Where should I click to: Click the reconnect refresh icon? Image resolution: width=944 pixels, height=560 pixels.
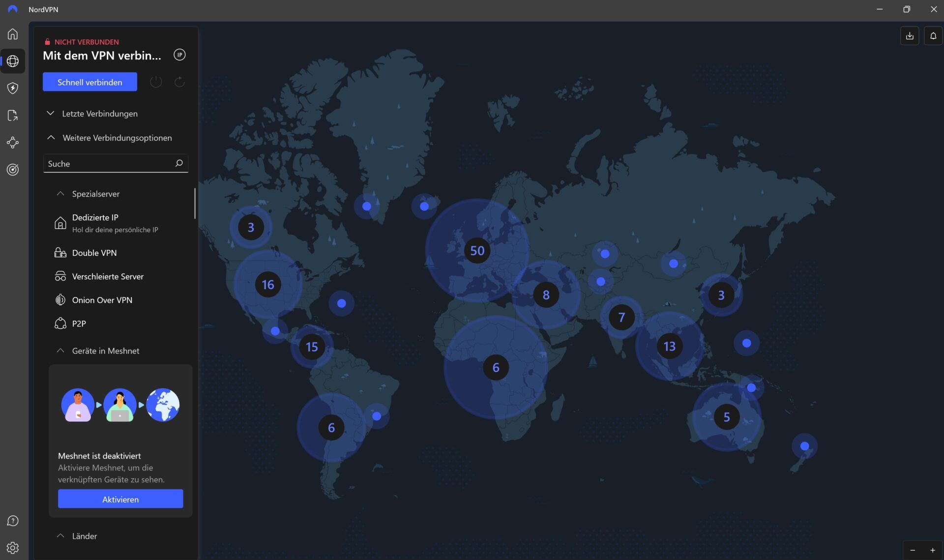click(x=179, y=82)
